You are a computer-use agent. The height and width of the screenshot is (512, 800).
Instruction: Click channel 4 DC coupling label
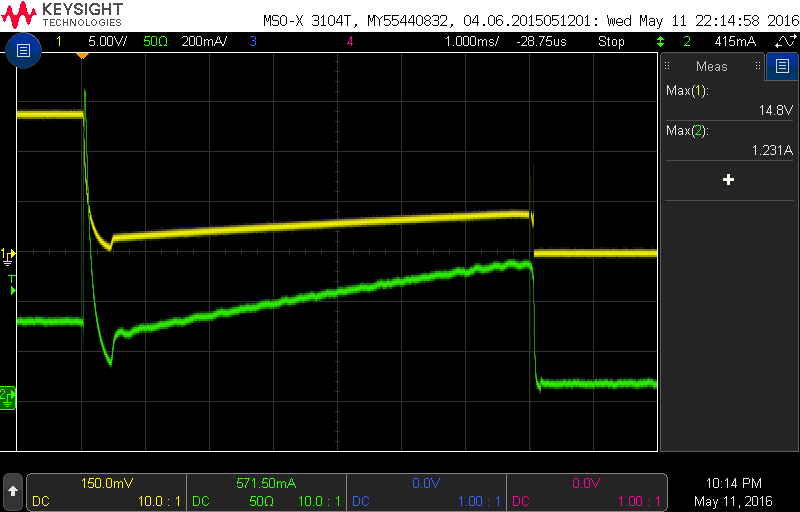pyautogui.click(x=520, y=501)
